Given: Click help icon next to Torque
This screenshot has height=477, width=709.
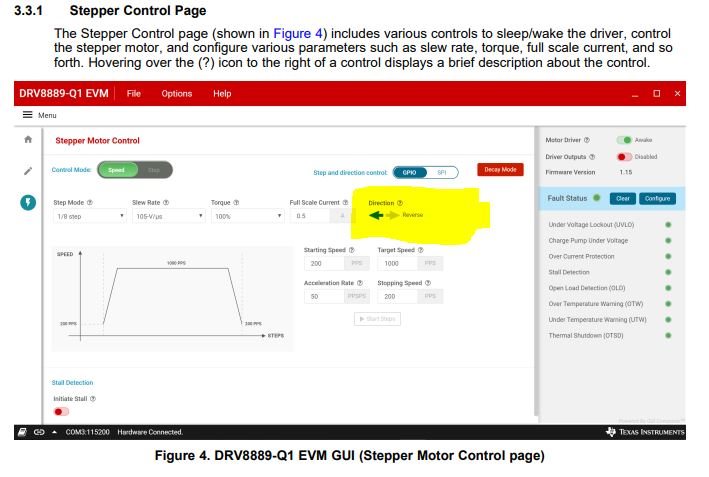Looking at the screenshot, I should [x=236, y=203].
